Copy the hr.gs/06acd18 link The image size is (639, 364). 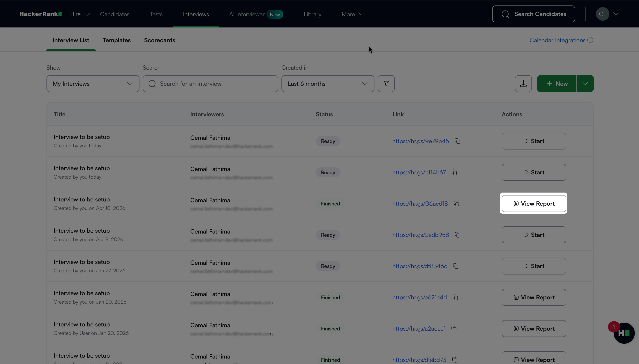click(x=456, y=204)
